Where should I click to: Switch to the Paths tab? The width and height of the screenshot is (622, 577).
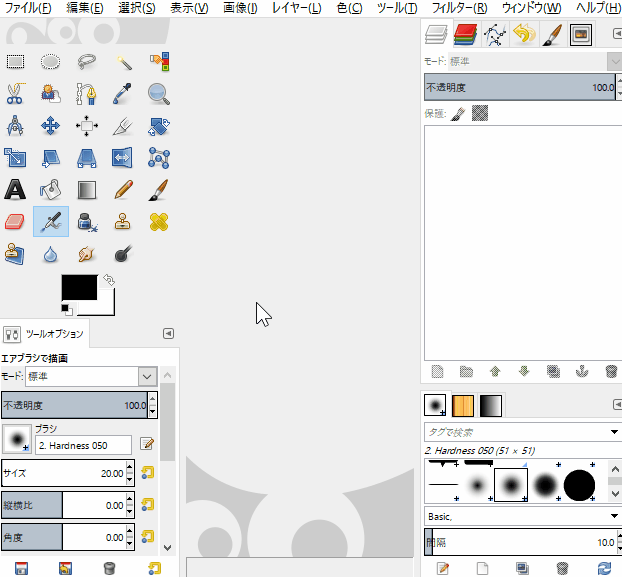point(495,35)
